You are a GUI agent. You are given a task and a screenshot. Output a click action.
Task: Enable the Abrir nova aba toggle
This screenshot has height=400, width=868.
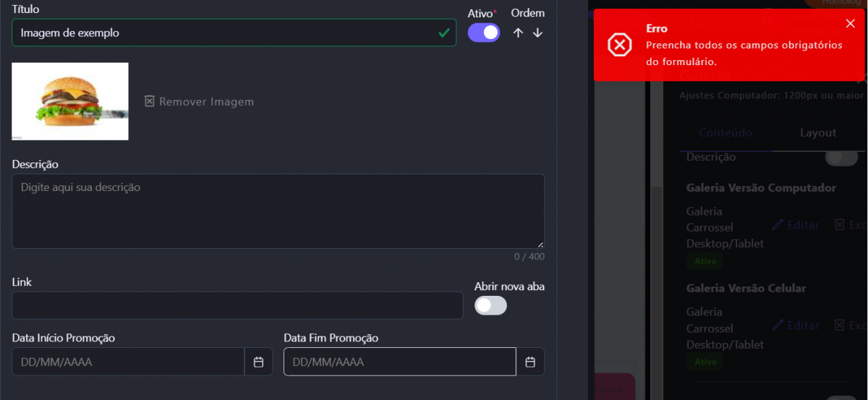(x=490, y=306)
